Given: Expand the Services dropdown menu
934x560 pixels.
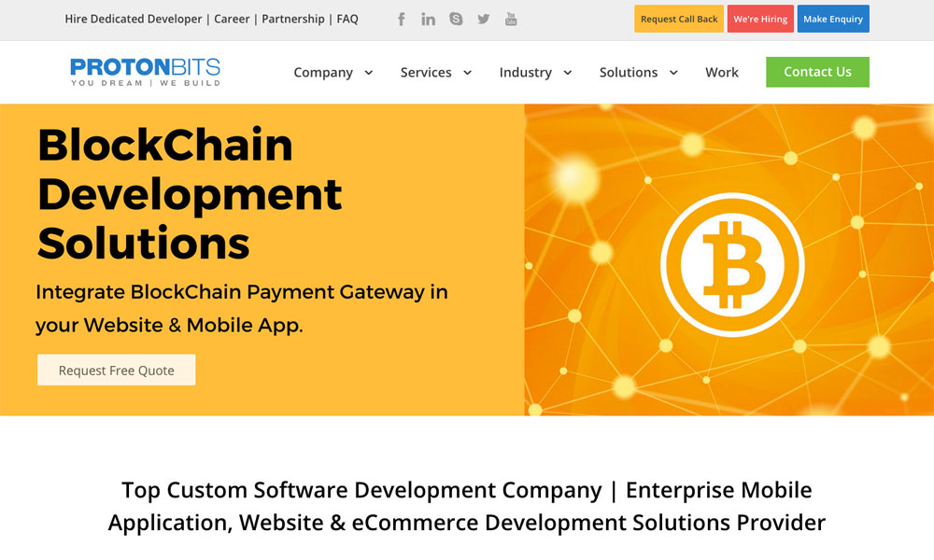Looking at the screenshot, I should click(x=435, y=73).
